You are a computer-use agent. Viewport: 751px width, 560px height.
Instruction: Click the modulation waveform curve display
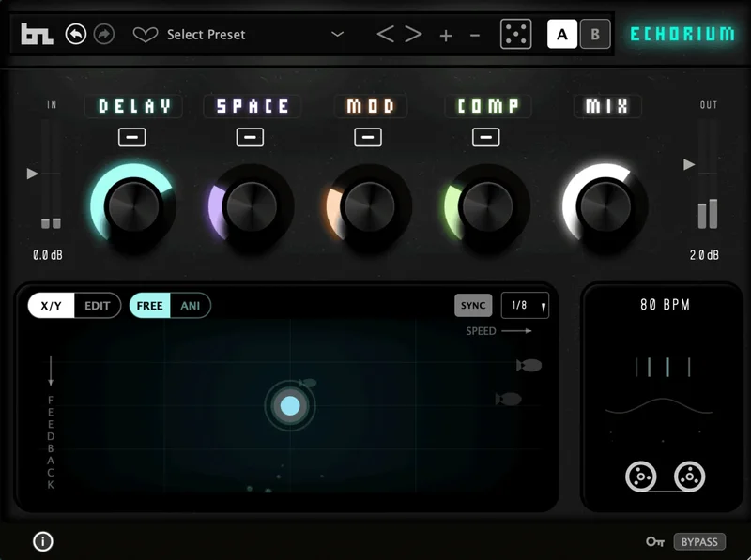[x=659, y=406]
